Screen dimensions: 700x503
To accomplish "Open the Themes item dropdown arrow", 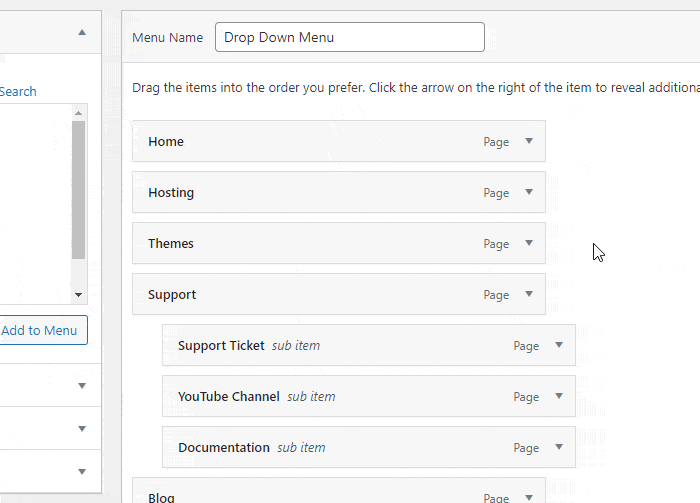I will (528, 243).
